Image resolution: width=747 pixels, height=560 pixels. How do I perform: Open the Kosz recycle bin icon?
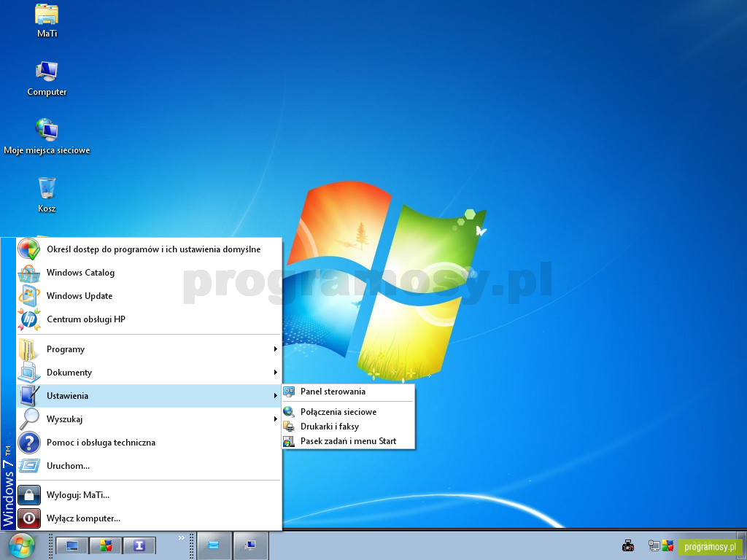[47, 195]
